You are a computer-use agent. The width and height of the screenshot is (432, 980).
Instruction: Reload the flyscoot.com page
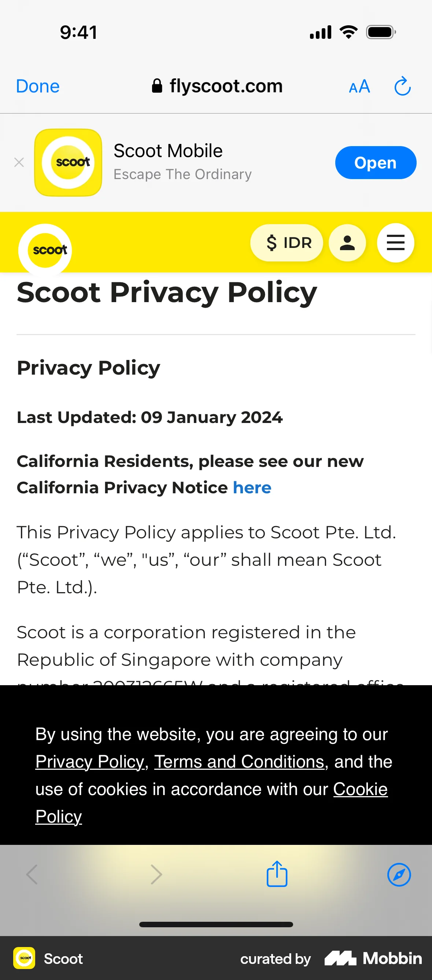pos(402,86)
